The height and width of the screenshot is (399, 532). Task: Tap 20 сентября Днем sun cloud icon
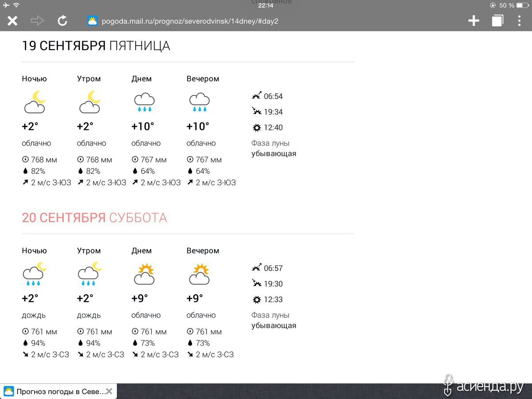145,274
